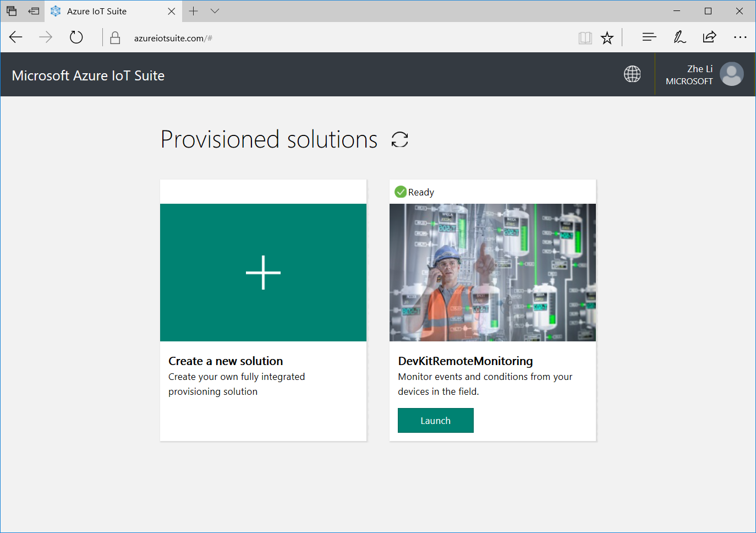Close the Azure IoT Suite tab

tap(172, 11)
